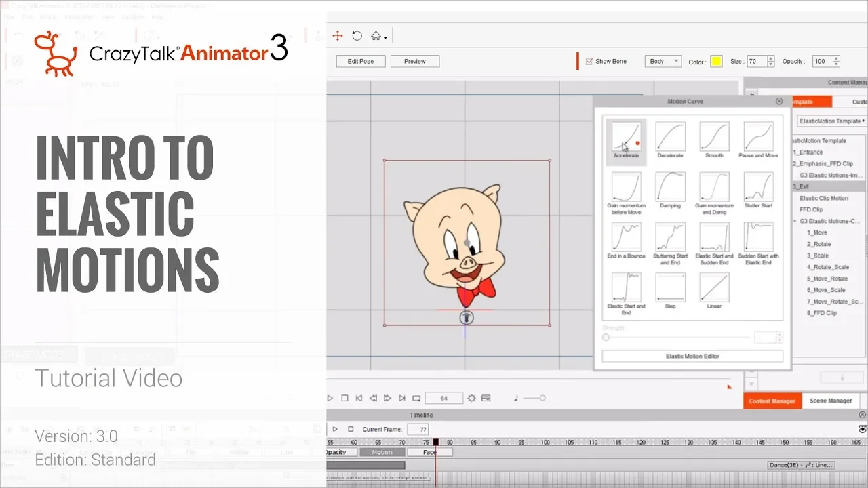
Task: Select Sudden Start with Elastic End curve
Action: point(758,243)
